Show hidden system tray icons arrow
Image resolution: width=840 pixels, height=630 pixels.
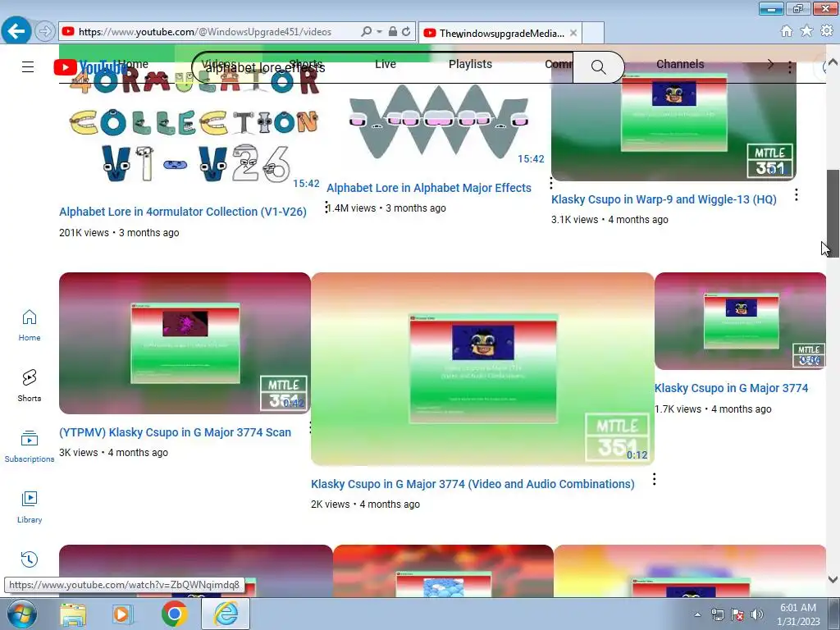[697, 614]
